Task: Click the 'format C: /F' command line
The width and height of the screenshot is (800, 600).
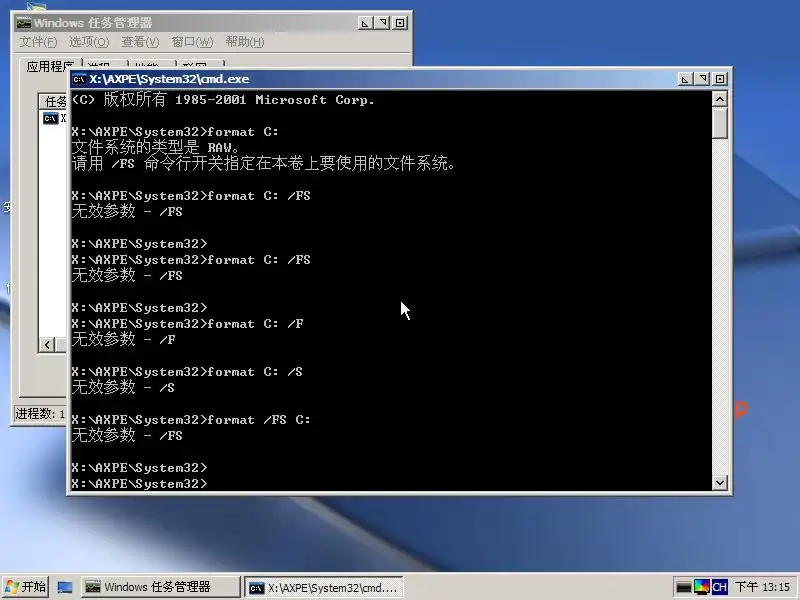Action: point(188,324)
